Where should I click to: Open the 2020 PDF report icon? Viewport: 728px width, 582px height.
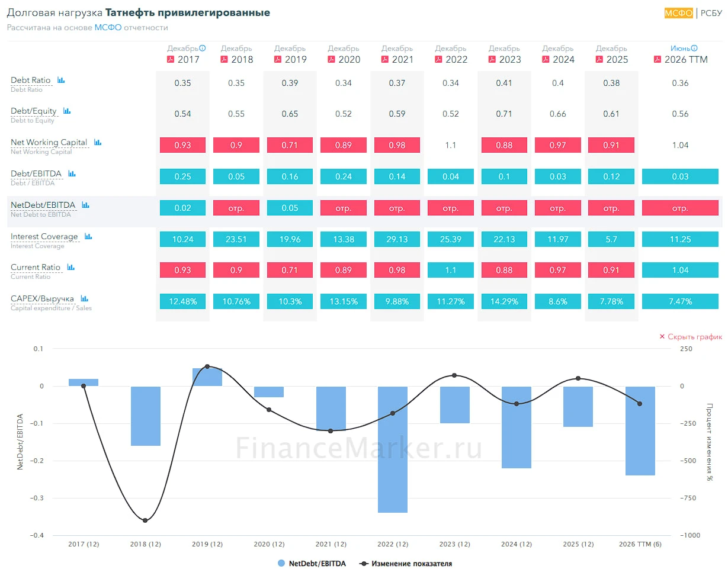(331, 59)
